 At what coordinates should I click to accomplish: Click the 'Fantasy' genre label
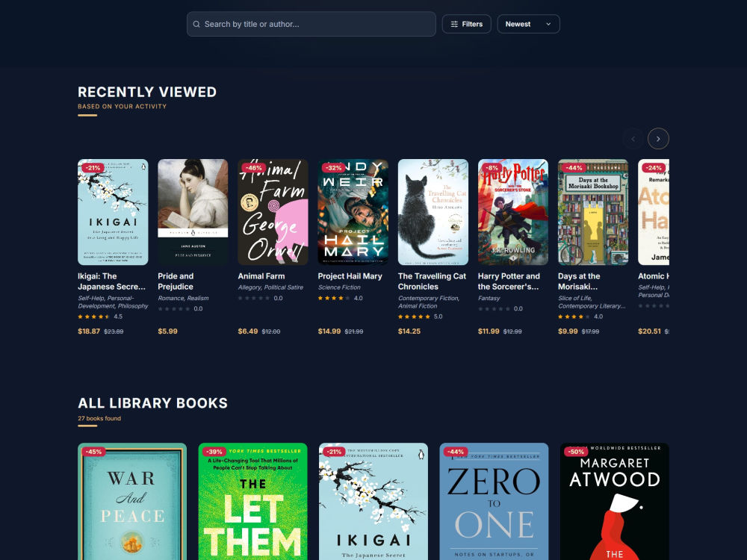tap(489, 298)
